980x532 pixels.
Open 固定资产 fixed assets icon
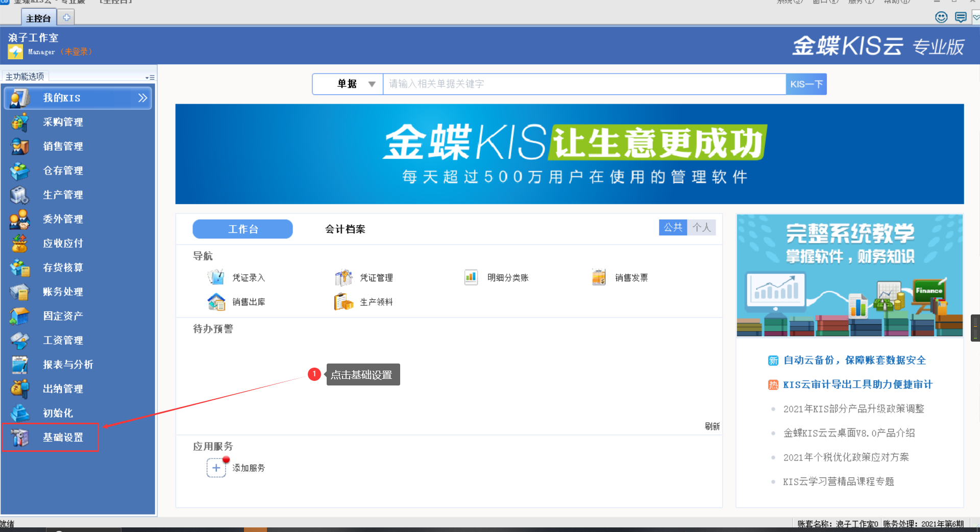pyautogui.click(x=19, y=316)
